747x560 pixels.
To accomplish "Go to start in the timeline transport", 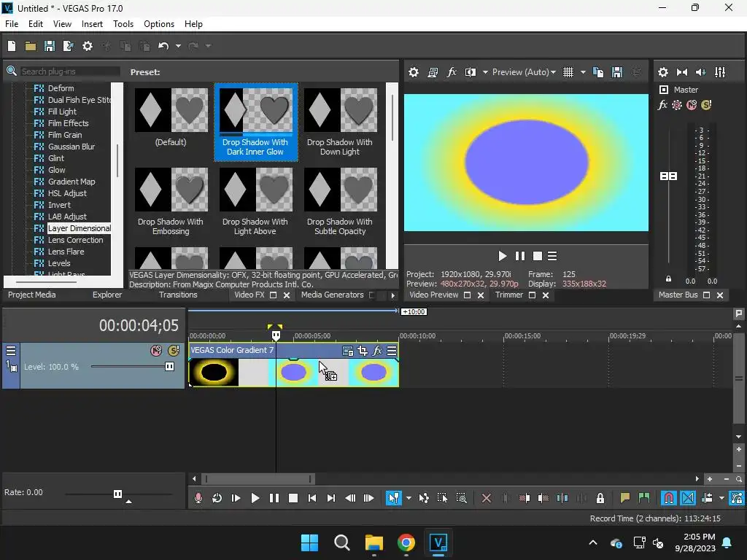I will click(x=312, y=498).
